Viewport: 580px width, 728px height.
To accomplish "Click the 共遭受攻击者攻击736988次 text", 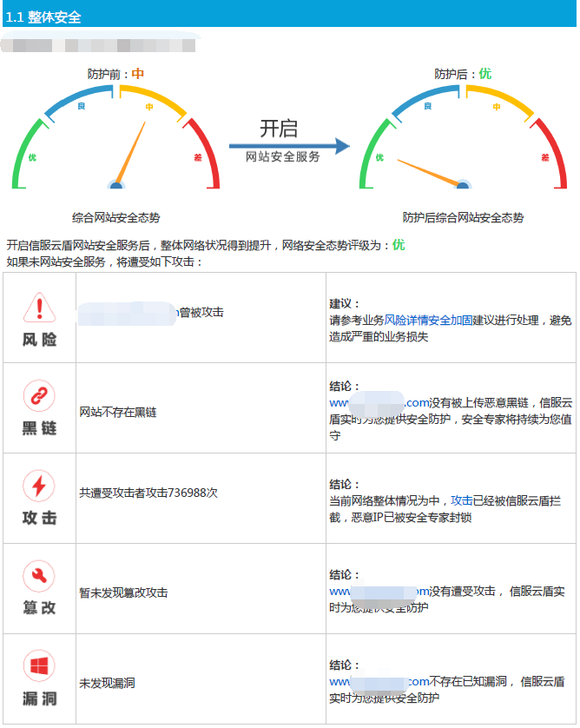I will pos(148,493).
